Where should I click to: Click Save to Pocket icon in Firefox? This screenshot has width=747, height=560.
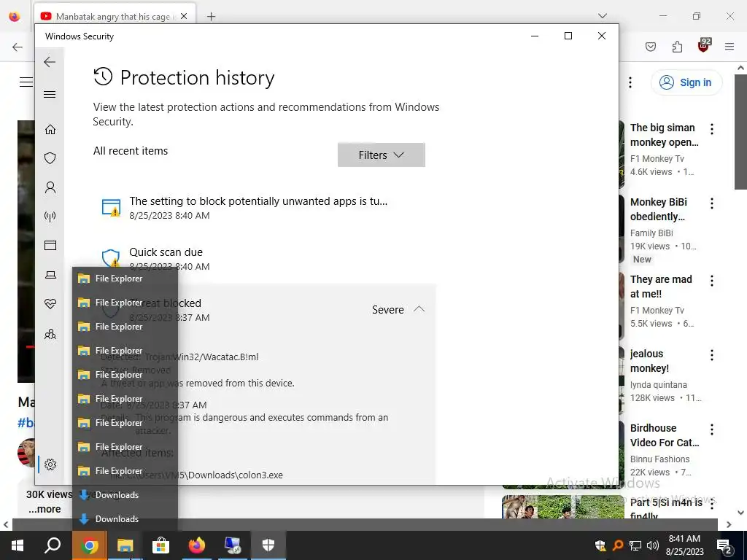[x=651, y=47]
